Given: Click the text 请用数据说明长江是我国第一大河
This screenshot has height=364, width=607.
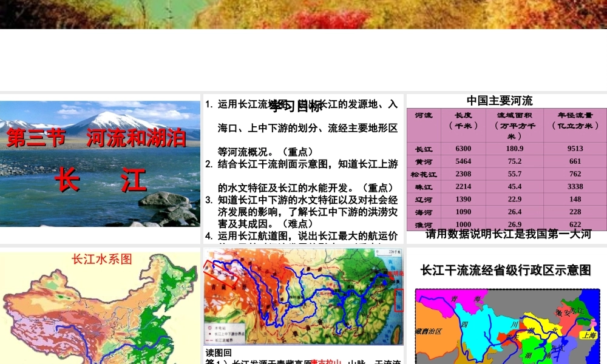Looking at the screenshot, I should pos(508,234).
